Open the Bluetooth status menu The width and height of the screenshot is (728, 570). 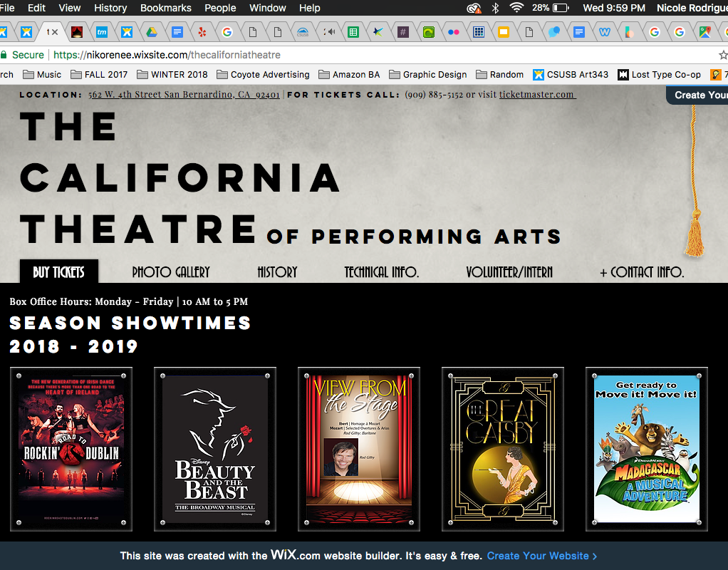pyautogui.click(x=495, y=8)
